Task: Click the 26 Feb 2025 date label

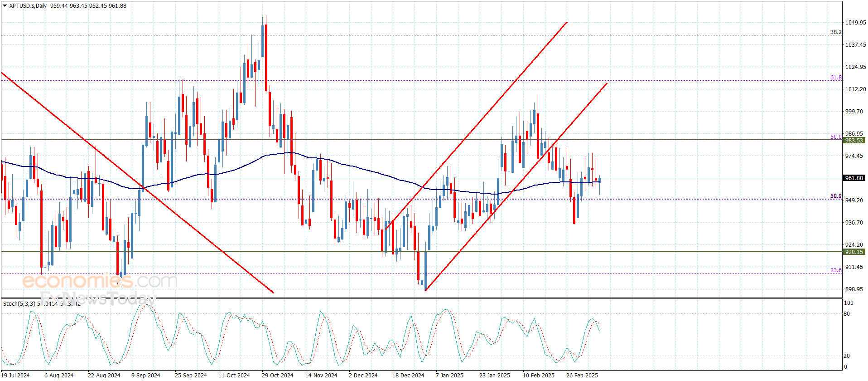Action: coord(582,375)
